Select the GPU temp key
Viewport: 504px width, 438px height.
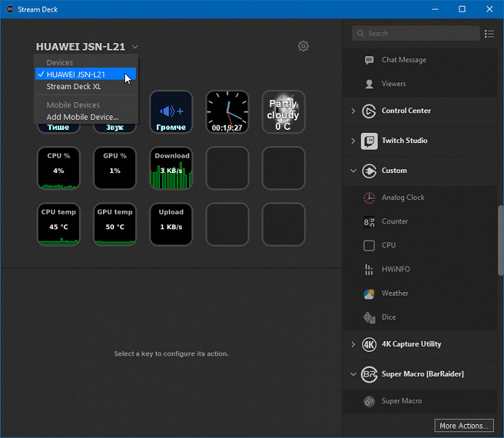[115, 224]
